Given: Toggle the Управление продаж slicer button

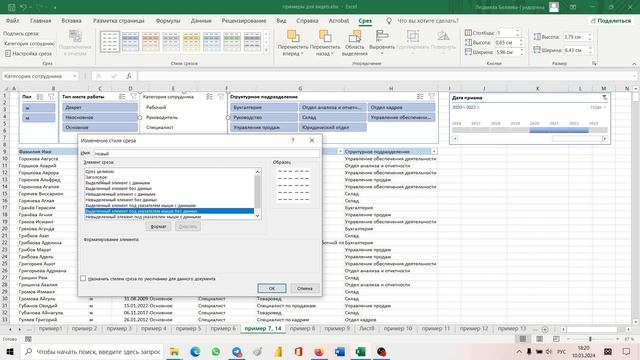Looking at the screenshot, I should tap(264, 127).
